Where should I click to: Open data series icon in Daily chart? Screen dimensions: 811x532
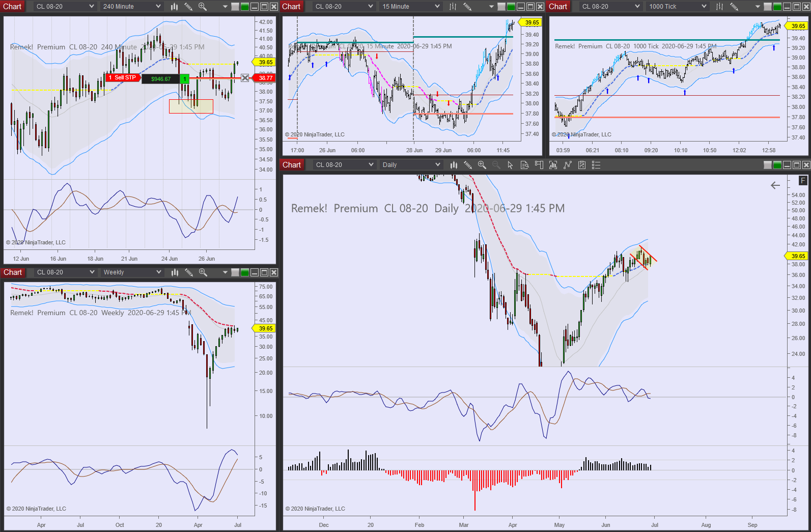(553, 165)
